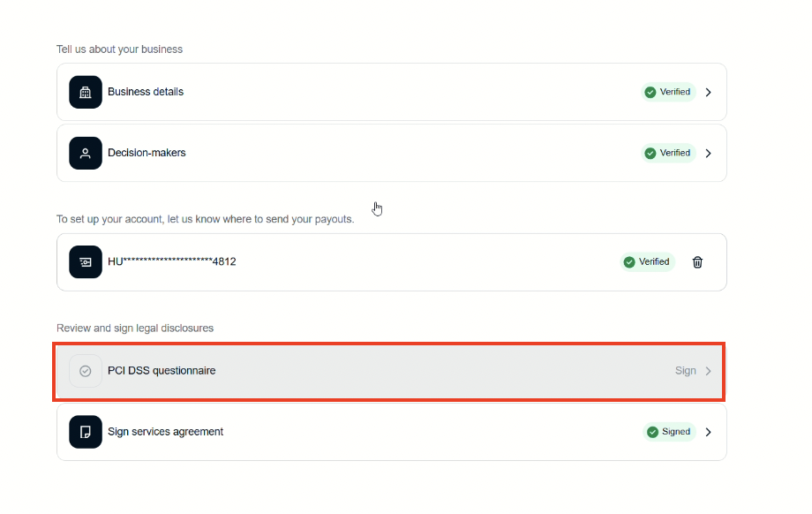Image resolution: width=812 pixels, height=514 pixels.
Task: Open PCI DSS questionnaire via chevron arrow
Action: pos(708,371)
